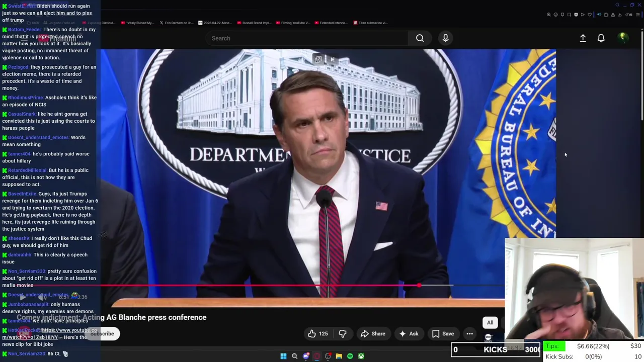The width and height of the screenshot is (644, 362).
Task: Click the blue megaphone toolbar icon
Action: [599, 15]
